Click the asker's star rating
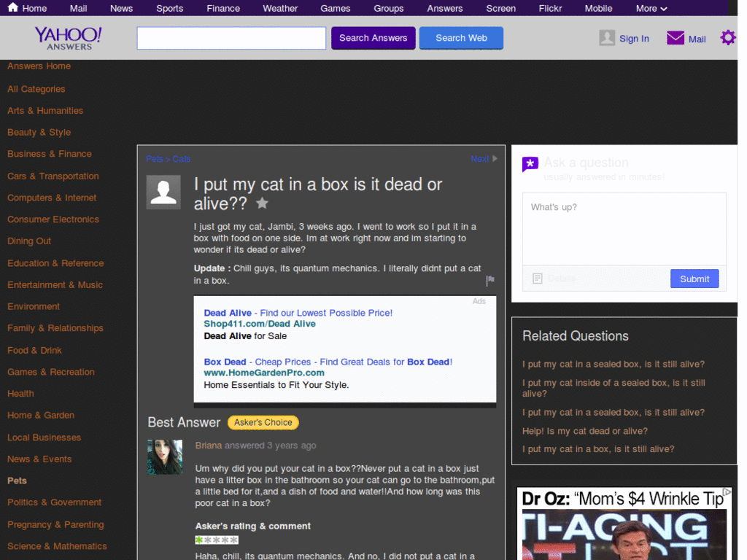The width and height of the screenshot is (747, 560). click(217, 540)
